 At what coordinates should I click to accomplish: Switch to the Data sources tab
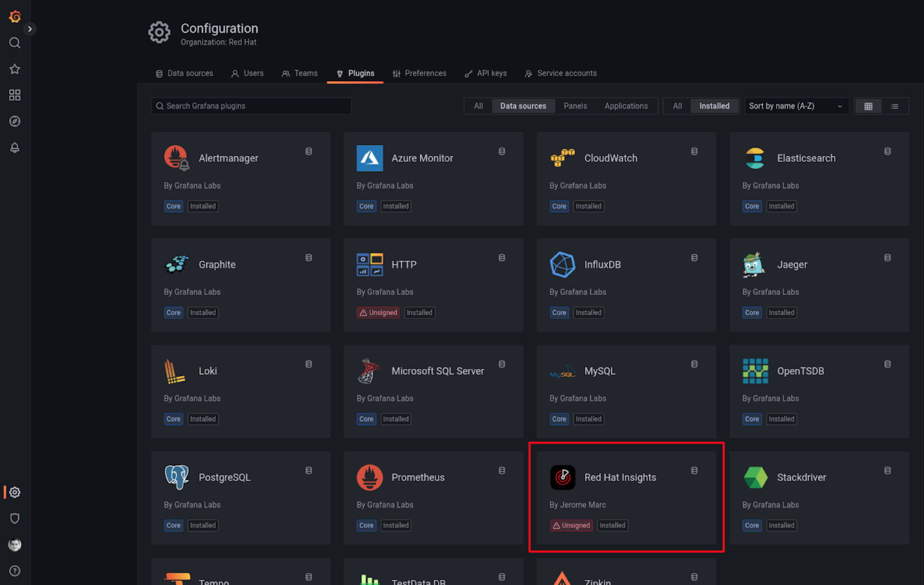[184, 73]
